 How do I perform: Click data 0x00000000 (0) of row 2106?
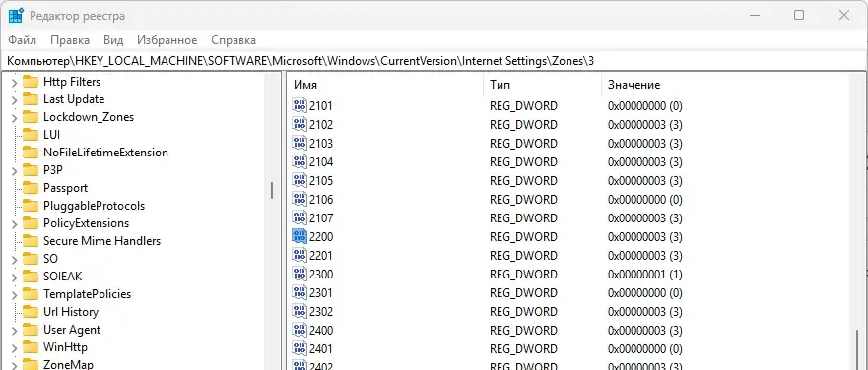pos(645,199)
